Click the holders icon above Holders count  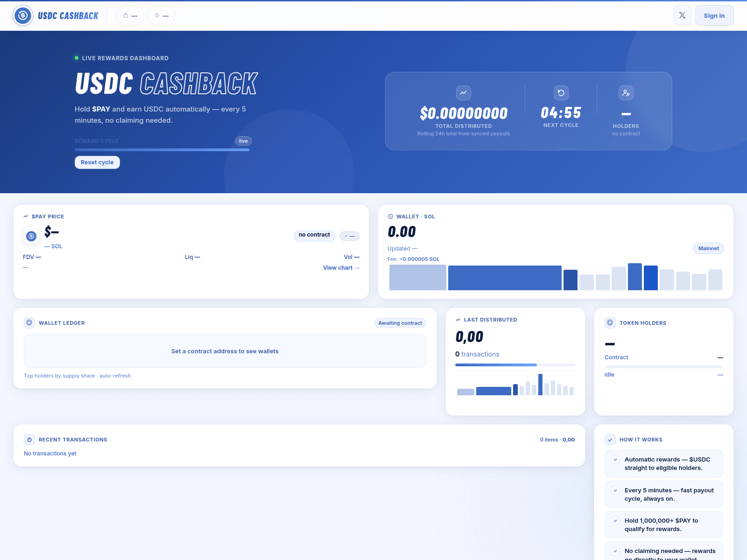pyautogui.click(x=626, y=93)
